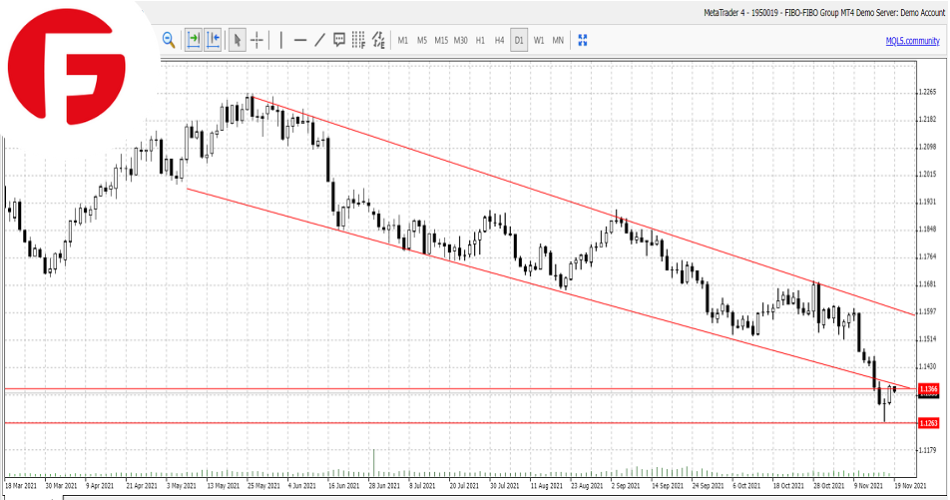Add a text label with comment icon

click(x=339, y=40)
